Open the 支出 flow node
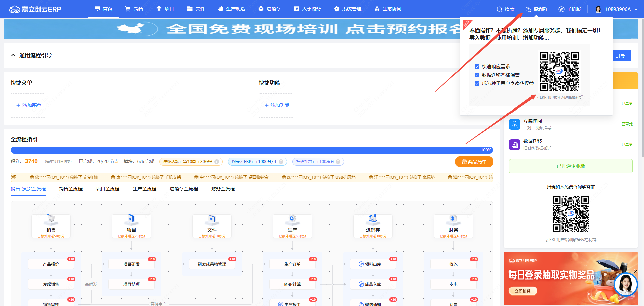The height and width of the screenshot is (306, 644). point(453,284)
